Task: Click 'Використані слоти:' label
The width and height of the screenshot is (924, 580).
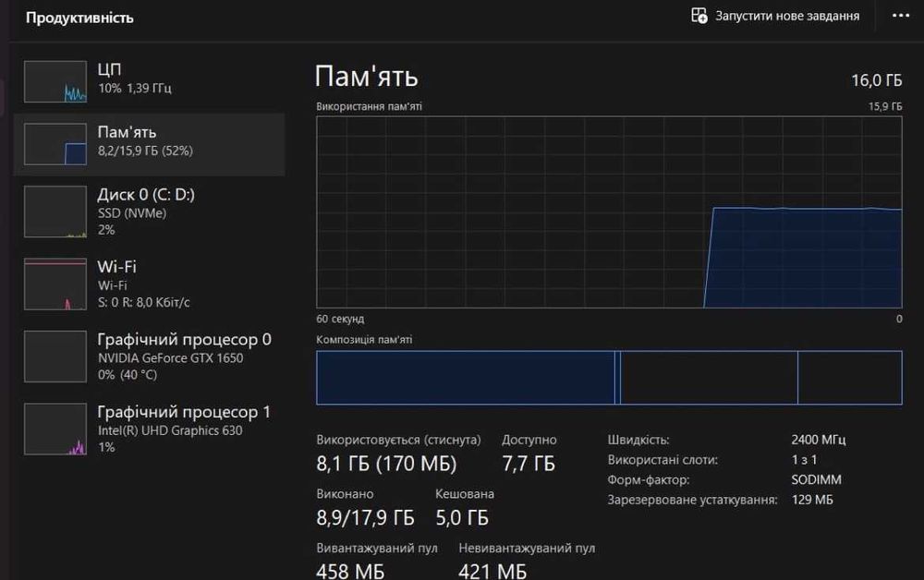Action: 663,460
